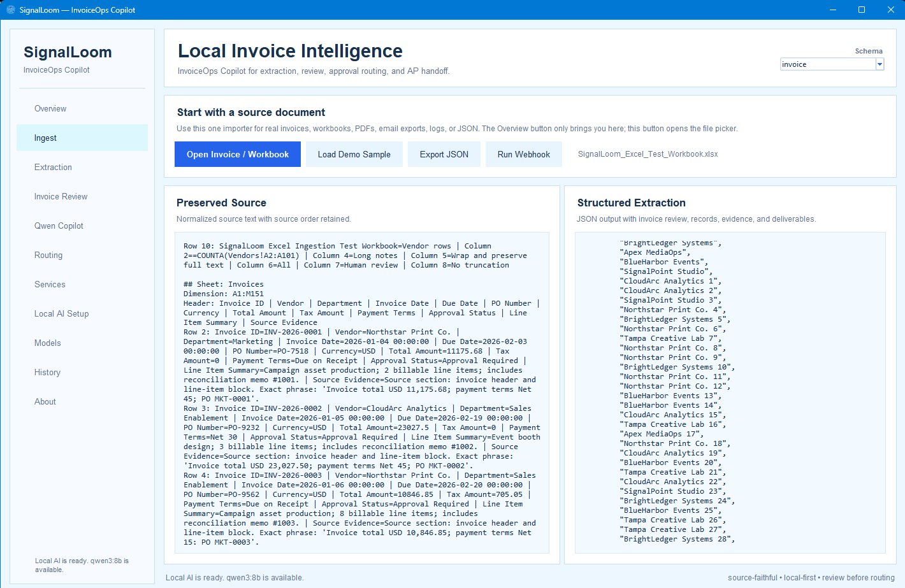Go to the Overview section
Screen dimensions: 905x588
click(82, 108)
